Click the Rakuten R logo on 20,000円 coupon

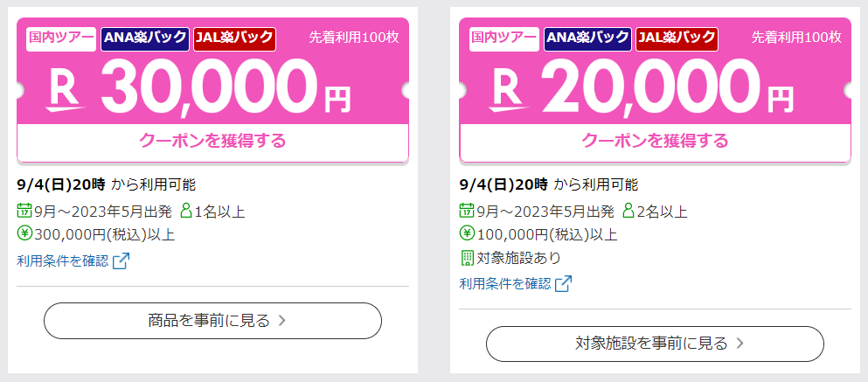tap(510, 91)
